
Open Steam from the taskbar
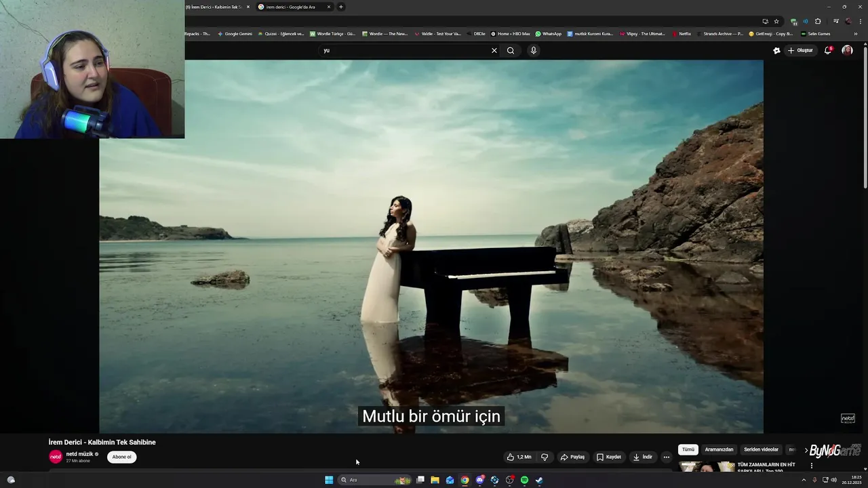tap(539, 480)
